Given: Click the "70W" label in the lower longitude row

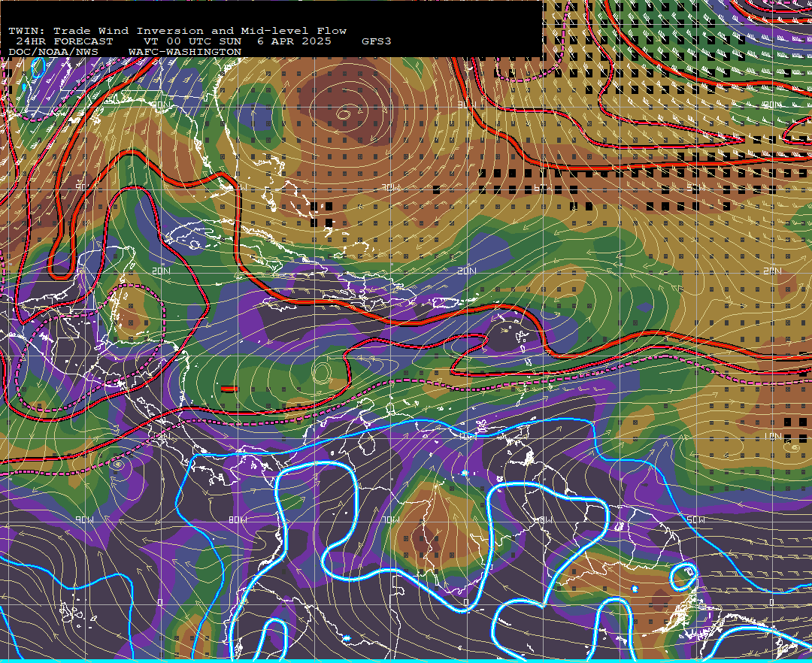Looking at the screenshot, I should coord(391,519).
